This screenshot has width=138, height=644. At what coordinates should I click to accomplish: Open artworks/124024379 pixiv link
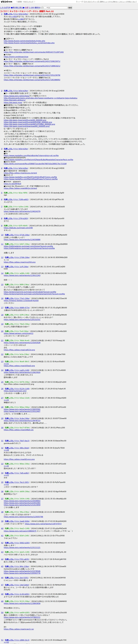click(x=22, y=211)
